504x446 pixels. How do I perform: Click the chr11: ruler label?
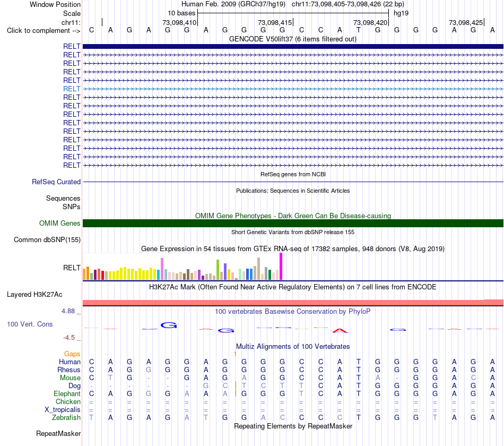[71, 22]
